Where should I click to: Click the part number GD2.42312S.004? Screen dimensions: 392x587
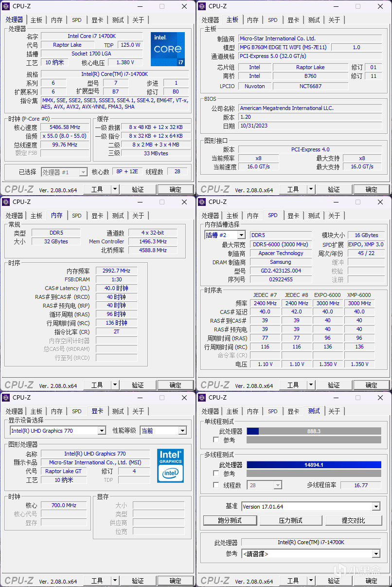pyautogui.click(x=281, y=271)
